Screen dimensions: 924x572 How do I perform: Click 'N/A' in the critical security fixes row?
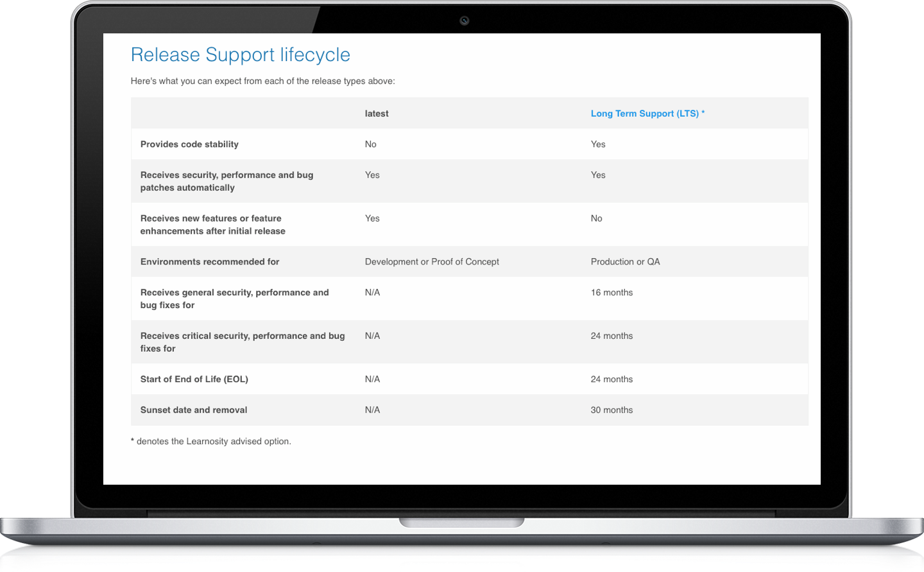click(x=372, y=336)
